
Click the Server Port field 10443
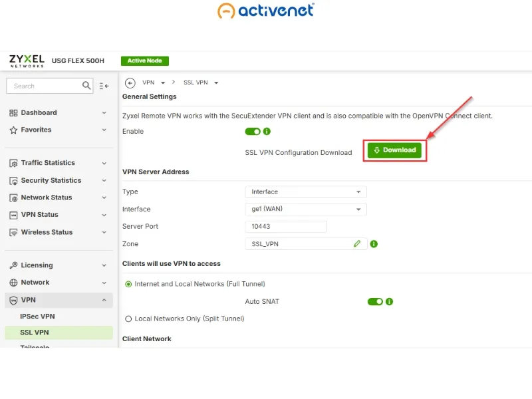point(286,227)
